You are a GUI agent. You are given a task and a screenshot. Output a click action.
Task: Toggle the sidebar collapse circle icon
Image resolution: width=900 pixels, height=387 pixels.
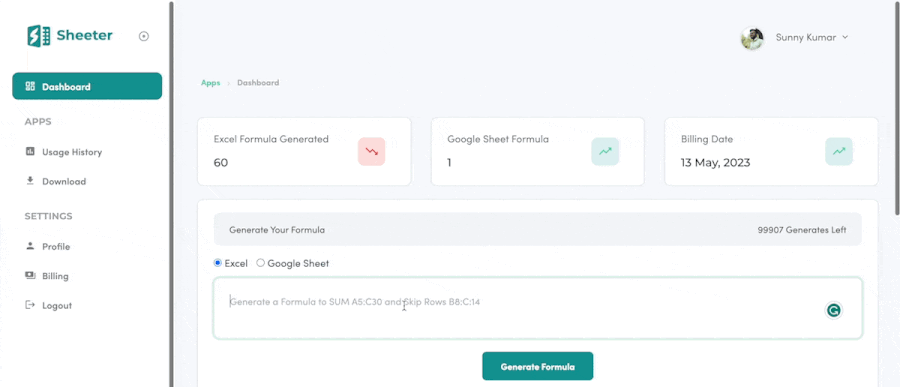click(144, 36)
